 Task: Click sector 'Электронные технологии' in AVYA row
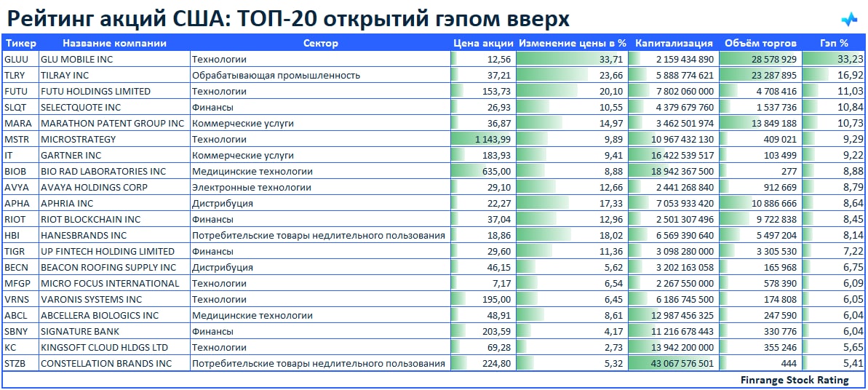coord(252,188)
